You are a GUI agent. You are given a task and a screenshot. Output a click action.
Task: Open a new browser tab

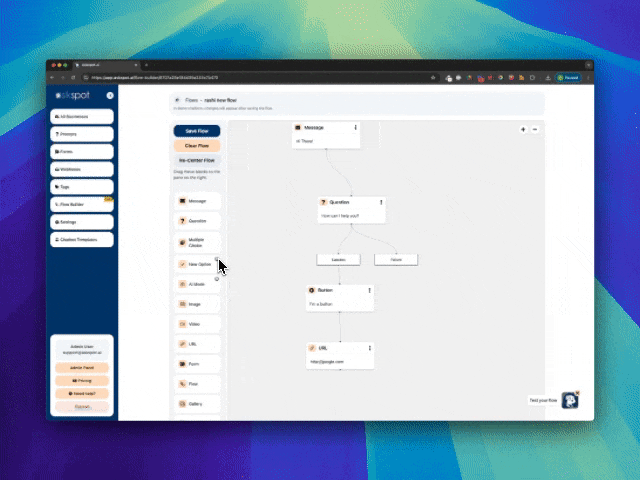click(147, 65)
